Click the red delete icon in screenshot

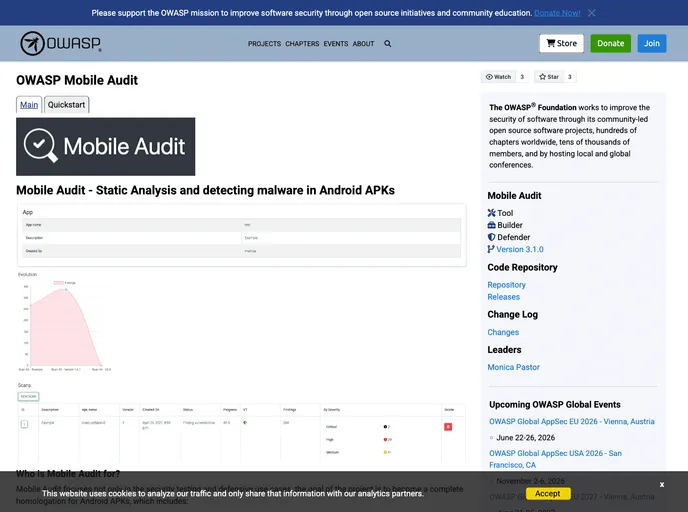448,426
